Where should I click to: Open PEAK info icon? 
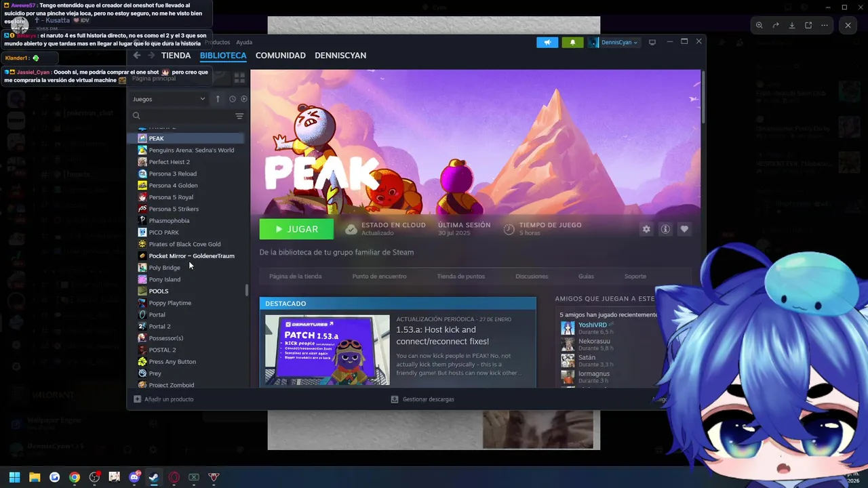(665, 229)
